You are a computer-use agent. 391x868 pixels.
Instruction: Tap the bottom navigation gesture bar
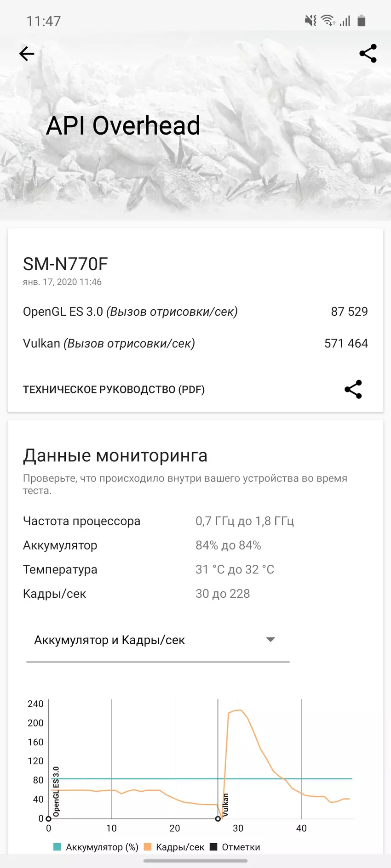pyautogui.click(x=195, y=861)
